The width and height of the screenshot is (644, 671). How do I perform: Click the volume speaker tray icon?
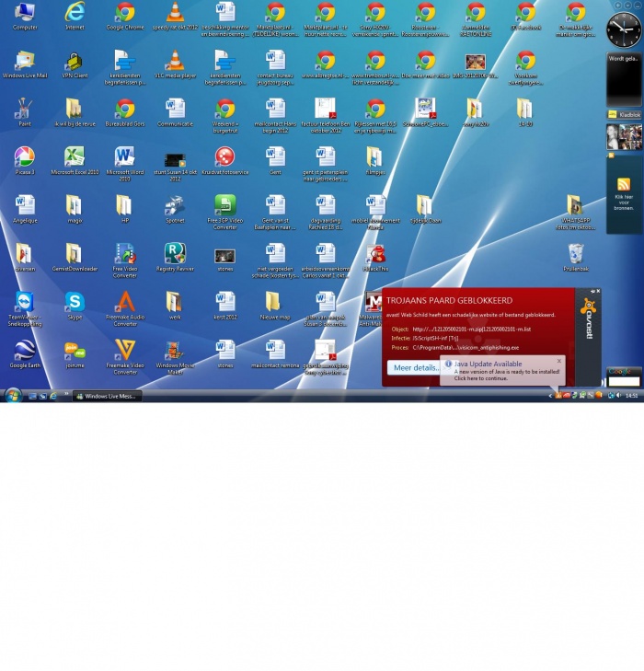click(x=618, y=396)
